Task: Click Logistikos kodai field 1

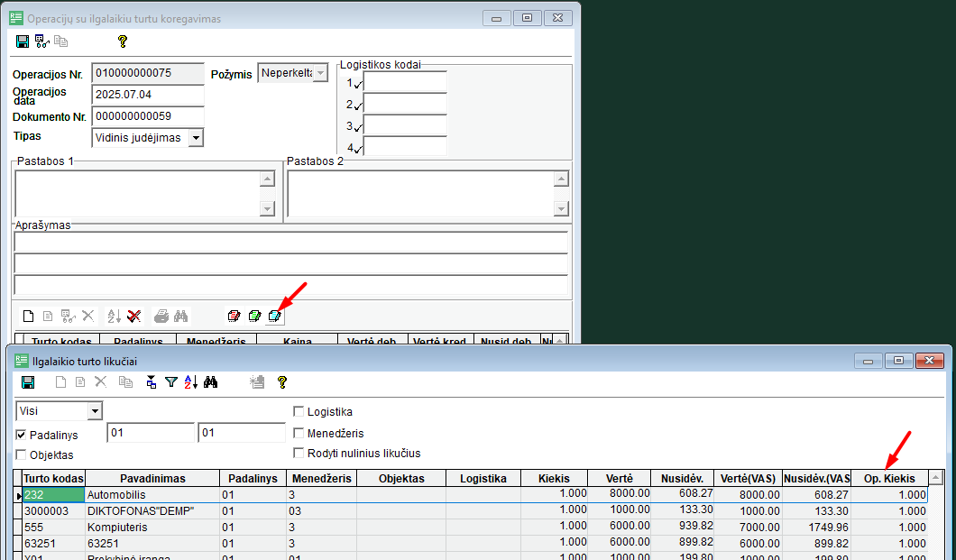Action: pos(406,82)
